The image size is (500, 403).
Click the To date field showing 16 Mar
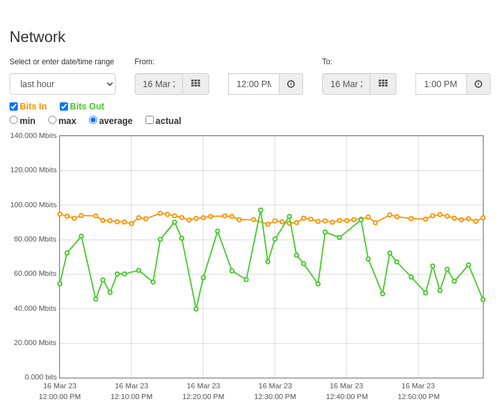[346, 84]
